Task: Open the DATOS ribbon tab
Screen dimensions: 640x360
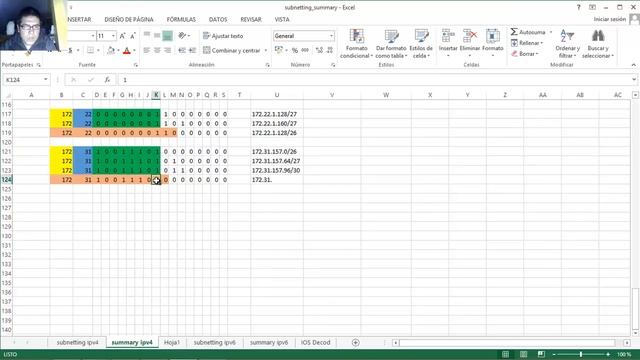Action: tap(218, 19)
